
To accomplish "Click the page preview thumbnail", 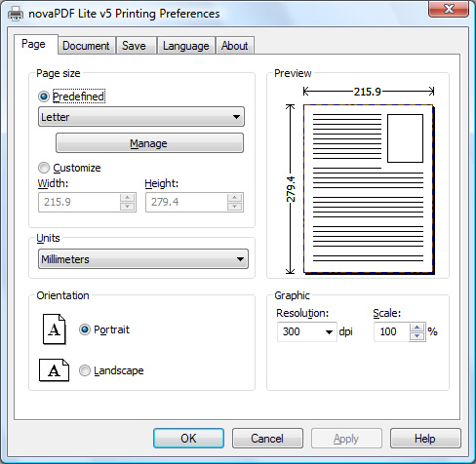I will 369,189.
